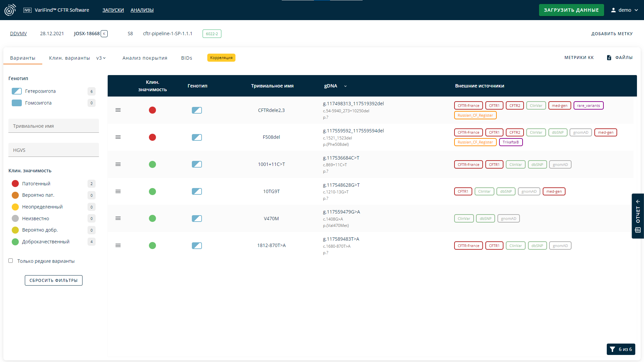Click the heterozygote genotype icon for F508del

coord(197,137)
